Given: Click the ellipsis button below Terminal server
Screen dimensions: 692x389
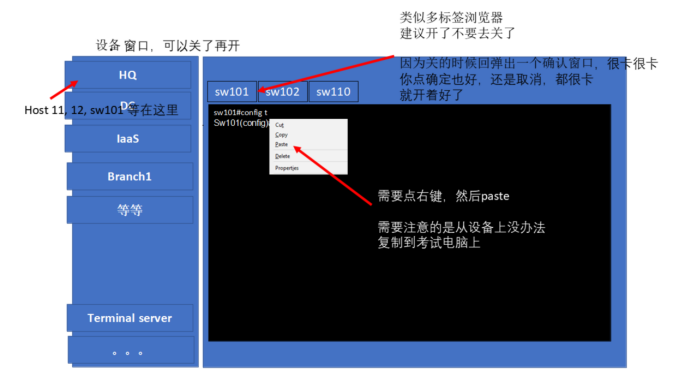Looking at the screenshot, I should [131, 350].
